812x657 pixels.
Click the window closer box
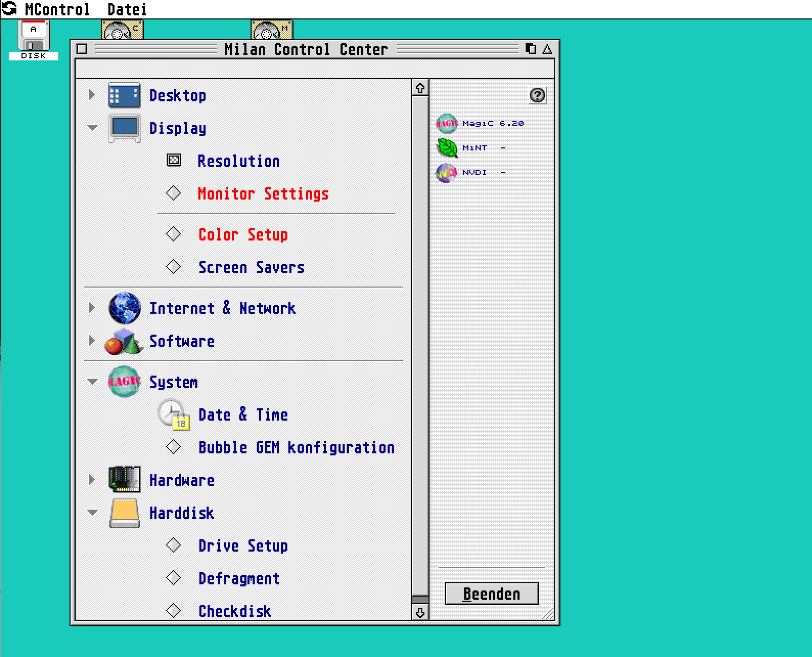(x=82, y=49)
